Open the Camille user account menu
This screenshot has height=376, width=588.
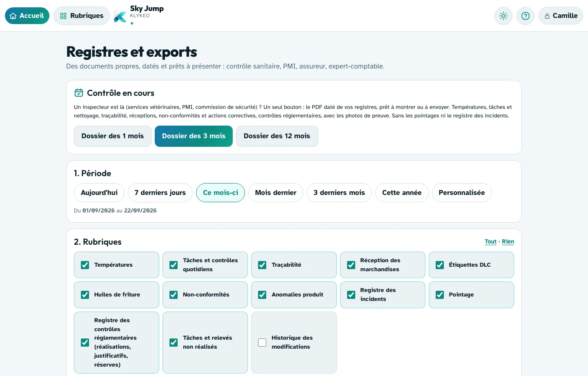pyautogui.click(x=561, y=16)
